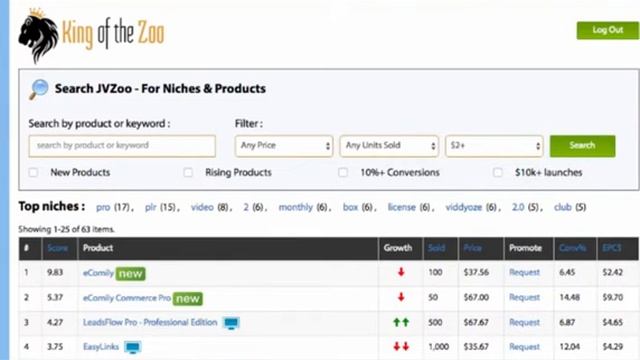
Task: Toggle the $10k+ launches checkbox
Action: point(498,172)
